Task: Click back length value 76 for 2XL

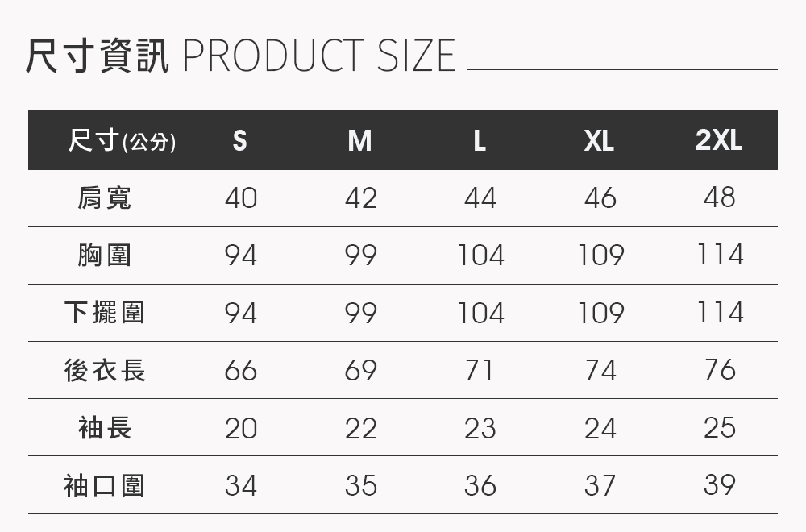Action: pyautogui.click(x=720, y=369)
